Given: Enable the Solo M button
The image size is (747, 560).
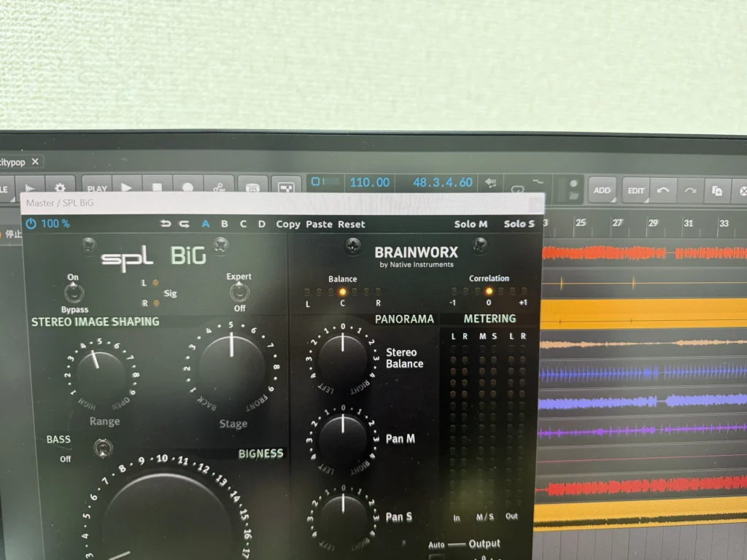Looking at the screenshot, I should [x=471, y=224].
